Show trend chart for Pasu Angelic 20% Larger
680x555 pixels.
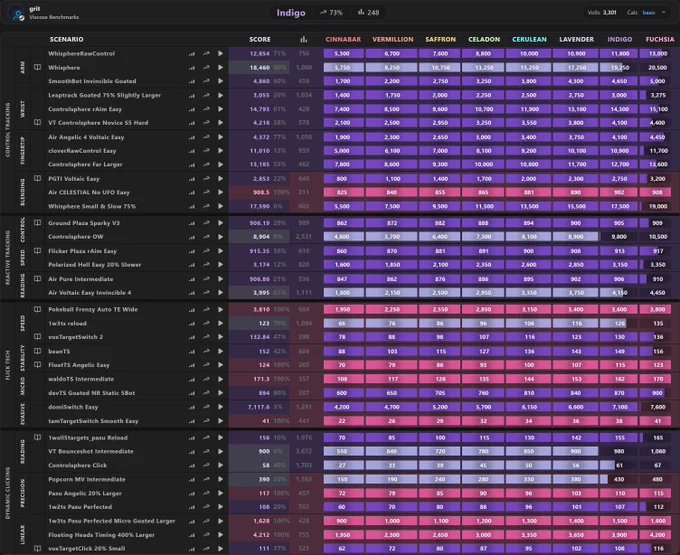tap(206, 493)
